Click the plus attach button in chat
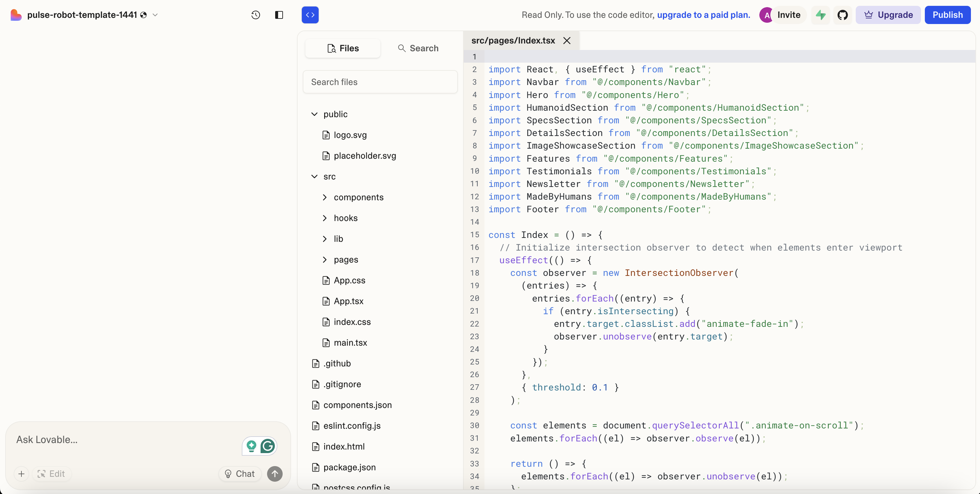 click(x=21, y=474)
